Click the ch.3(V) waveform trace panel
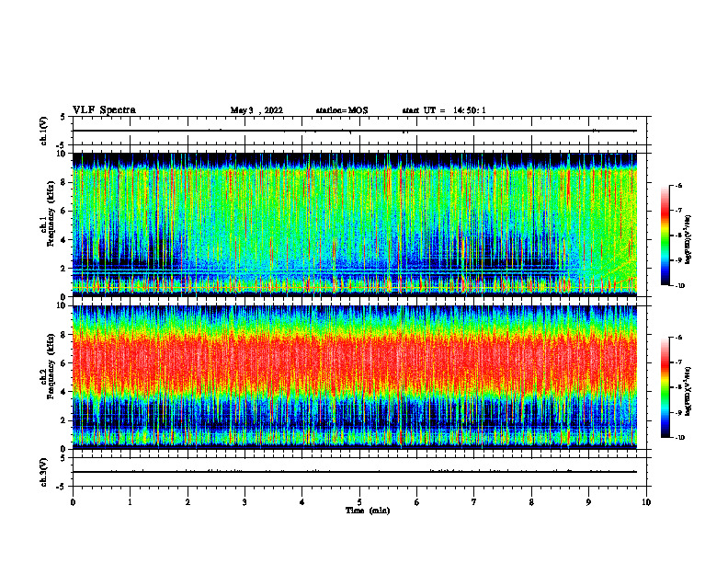The image size is (728, 563). click(x=359, y=472)
